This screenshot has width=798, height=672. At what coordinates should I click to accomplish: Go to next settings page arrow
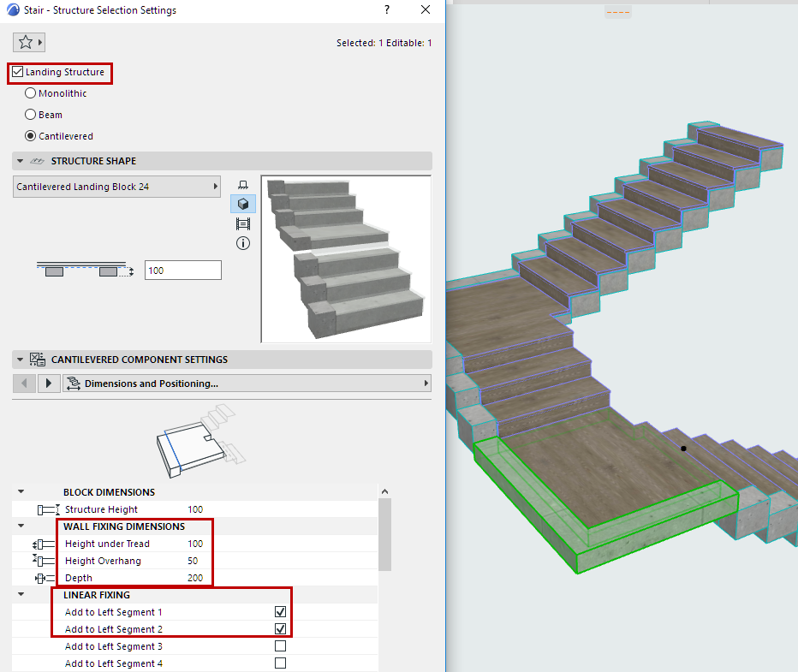(x=50, y=384)
